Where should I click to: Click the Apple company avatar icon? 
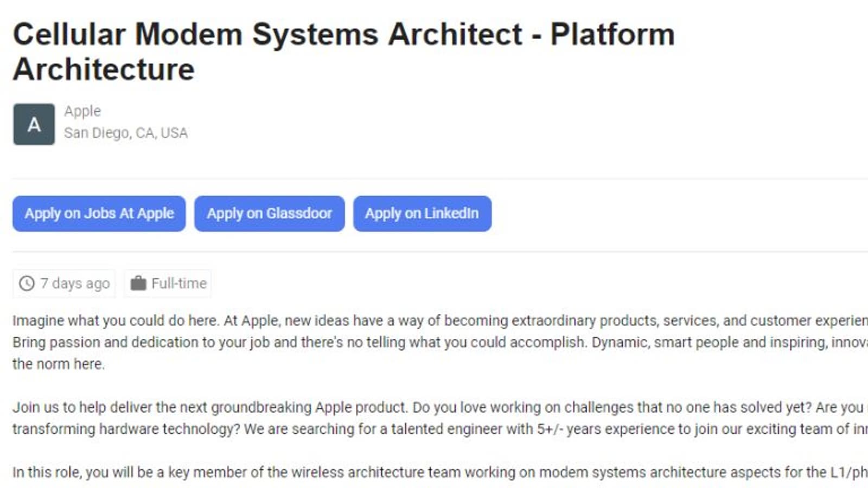[x=34, y=124]
